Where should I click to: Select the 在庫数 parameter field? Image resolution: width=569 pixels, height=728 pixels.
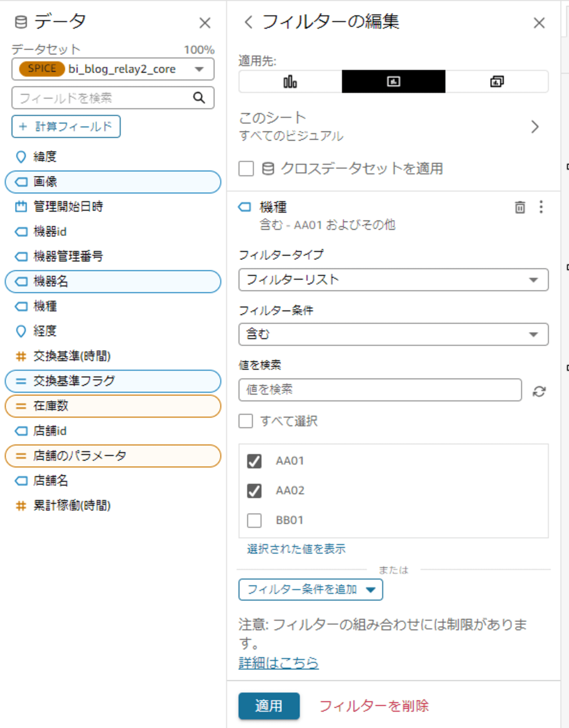[113, 406]
